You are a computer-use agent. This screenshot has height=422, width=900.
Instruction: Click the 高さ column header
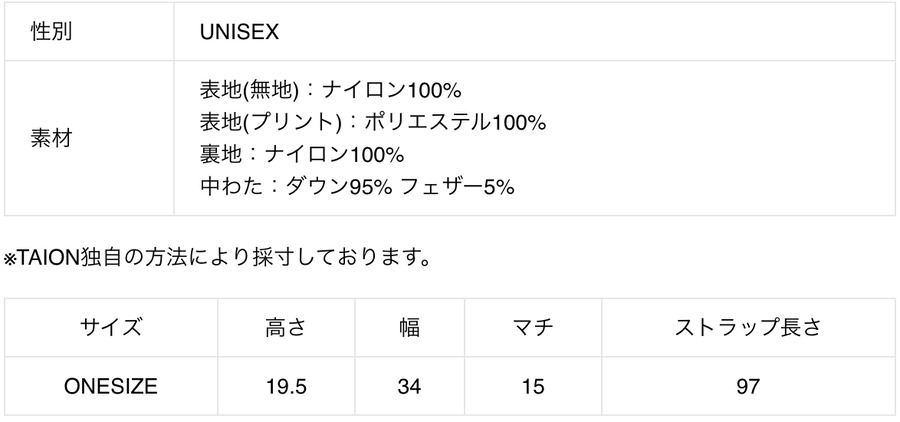click(x=285, y=327)
